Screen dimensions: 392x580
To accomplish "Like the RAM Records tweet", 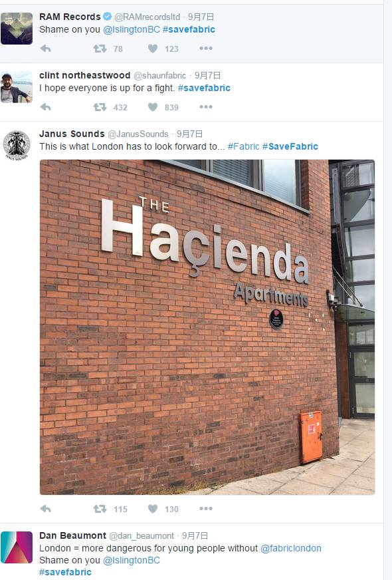I will [153, 49].
